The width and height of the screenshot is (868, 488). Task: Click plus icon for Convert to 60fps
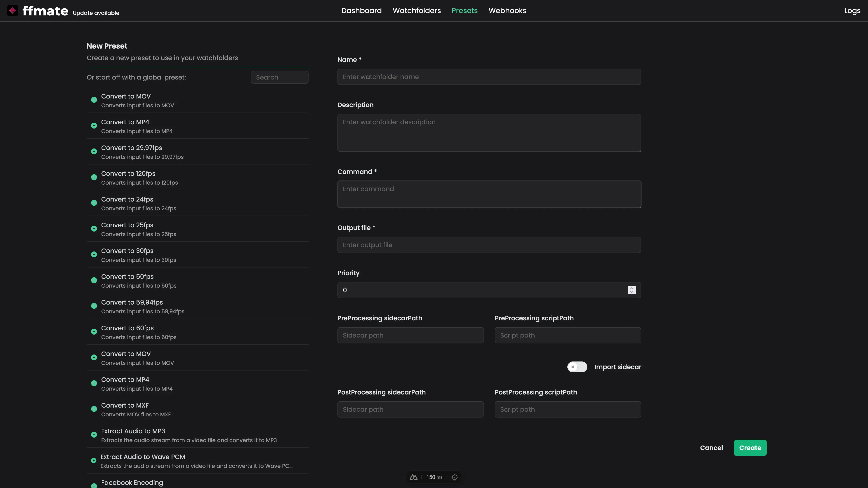[94, 332]
